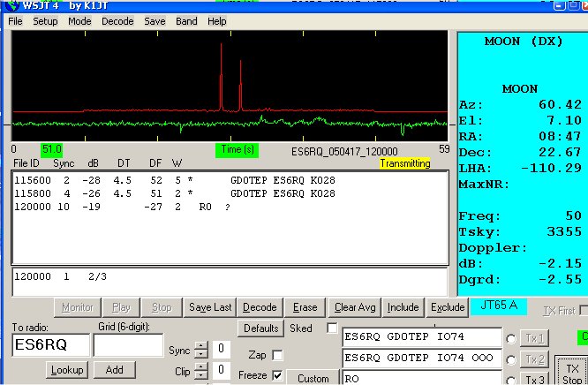The width and height of the screenshot is (588, 385).
Task: Open the Band menu
Action: coord(186,20)
